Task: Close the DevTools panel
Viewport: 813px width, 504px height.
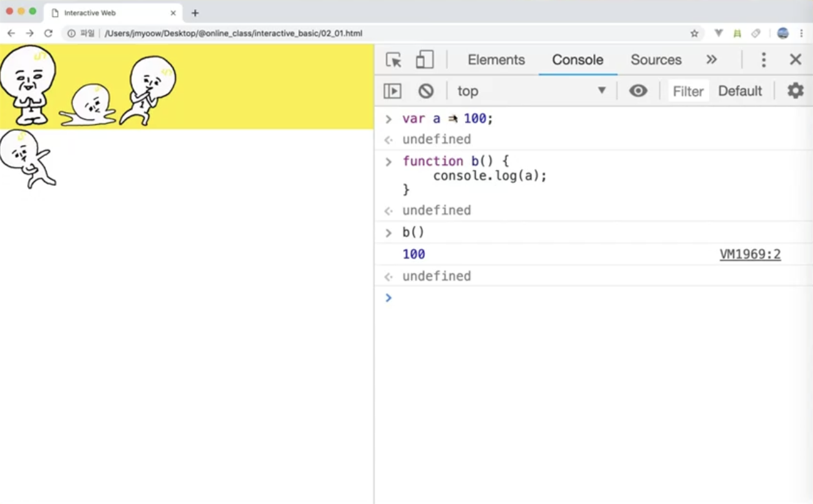Action: (795, 59)
